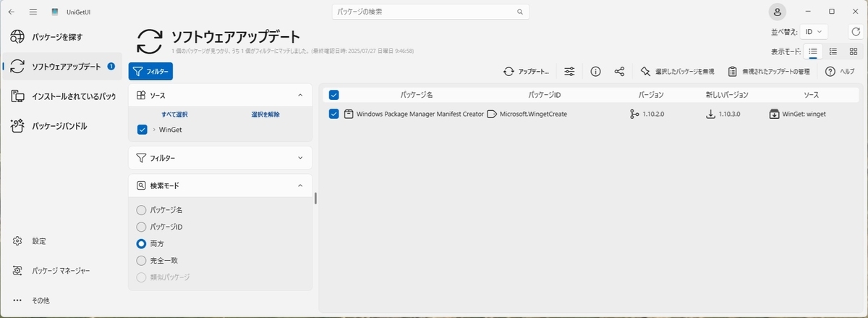Click WinGet: winget source cell
This screenshot has height=318, width=868.
pyautogui.click(x=804, y=114)
